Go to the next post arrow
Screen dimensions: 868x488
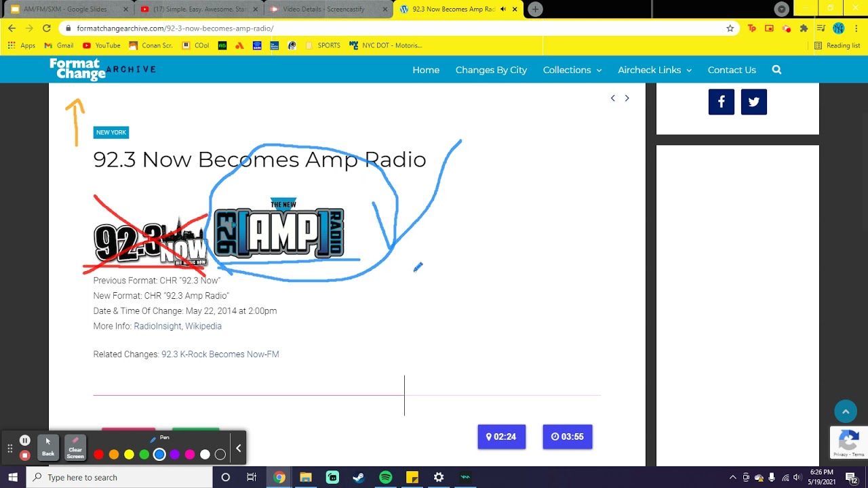627,98
